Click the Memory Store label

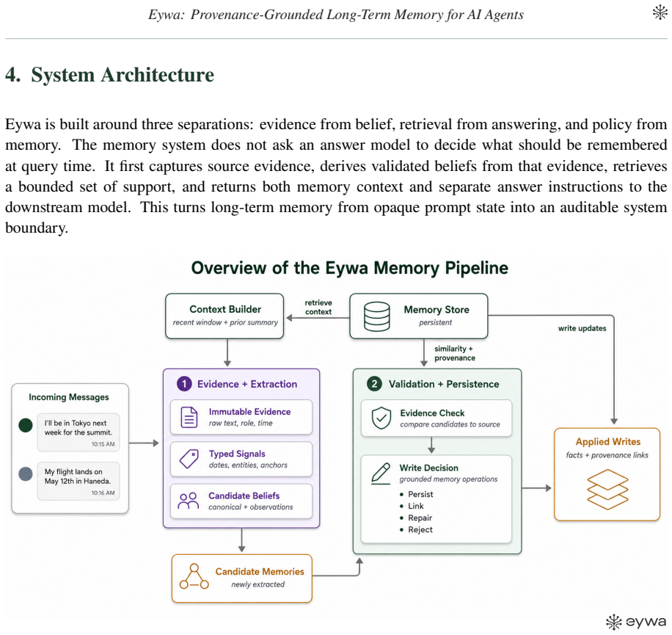(437, 310)
